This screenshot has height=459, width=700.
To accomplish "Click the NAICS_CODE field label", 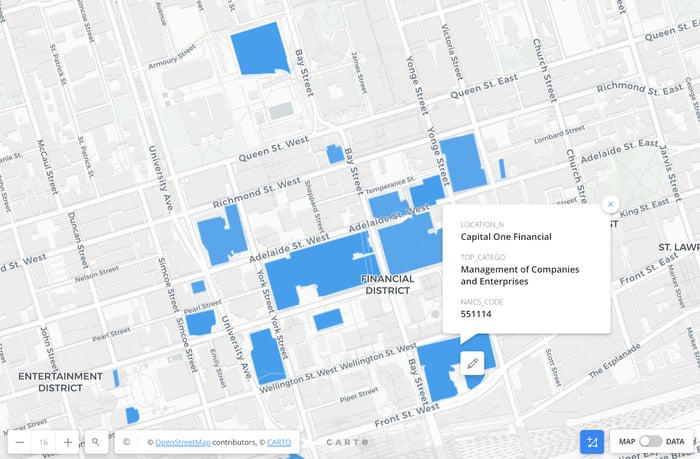I will click(482, 302).
